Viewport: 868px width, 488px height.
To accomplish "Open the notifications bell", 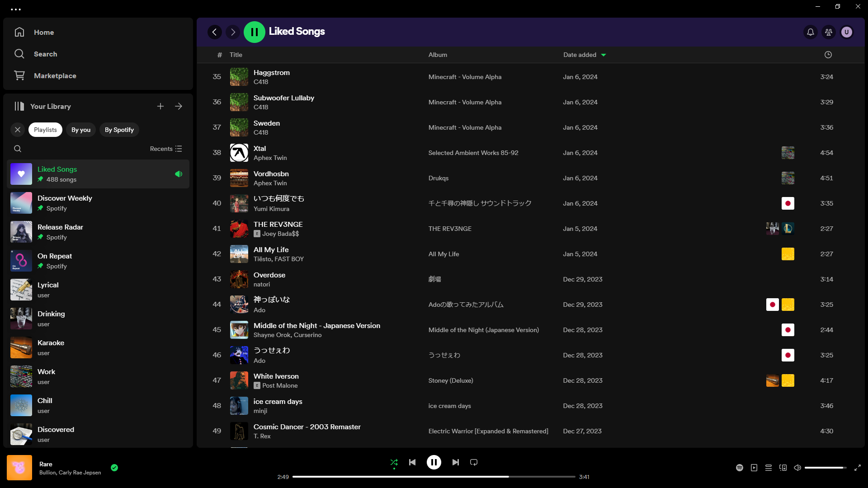I will (x=811, y=32).
